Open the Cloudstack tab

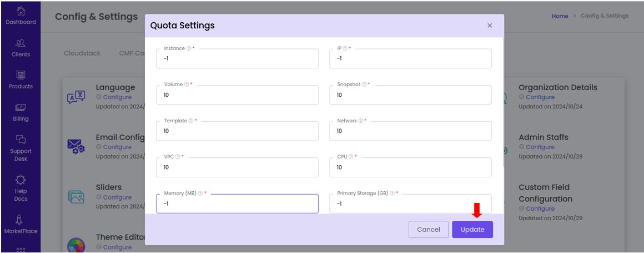pyautogui.click(x=82, y=53)
